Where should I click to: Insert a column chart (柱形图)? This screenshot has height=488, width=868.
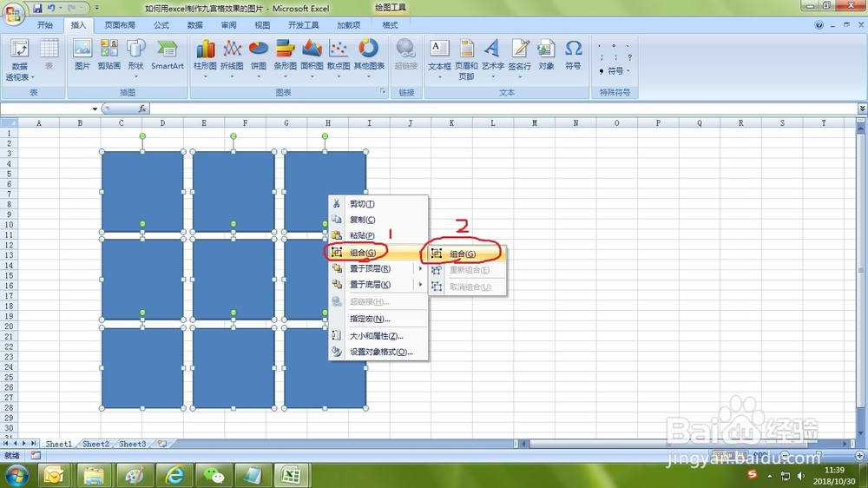coord(205,57)
